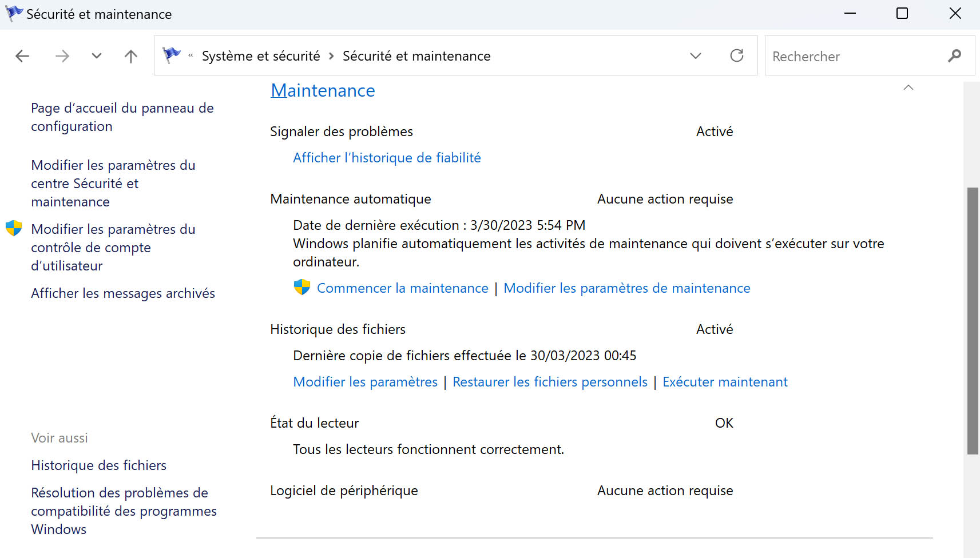Click the Historique des fichiers section label
Viewport: 980px width, 558px height.
point(338,329)
